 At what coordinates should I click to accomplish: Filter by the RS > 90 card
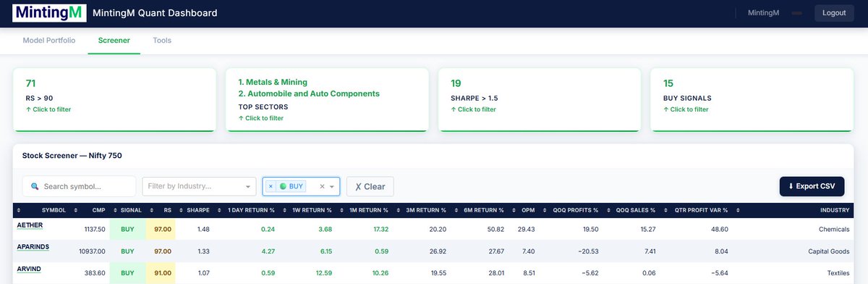click(x=114, y=100)
